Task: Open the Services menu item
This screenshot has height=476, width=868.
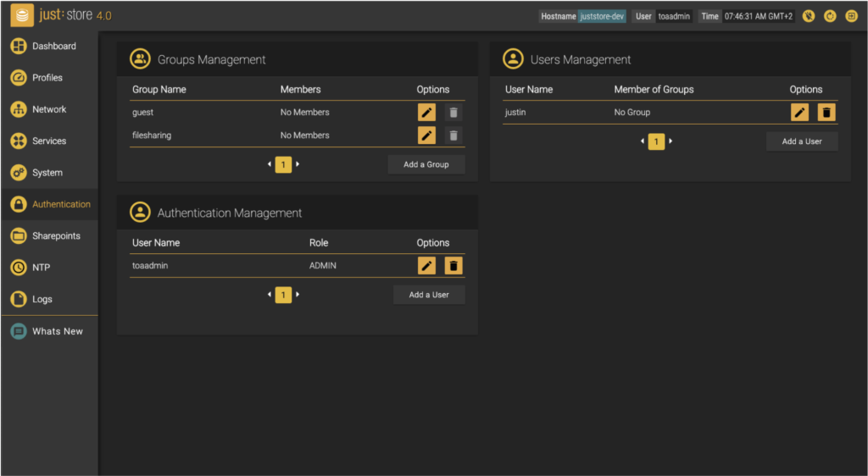Action: pos(49,141)
